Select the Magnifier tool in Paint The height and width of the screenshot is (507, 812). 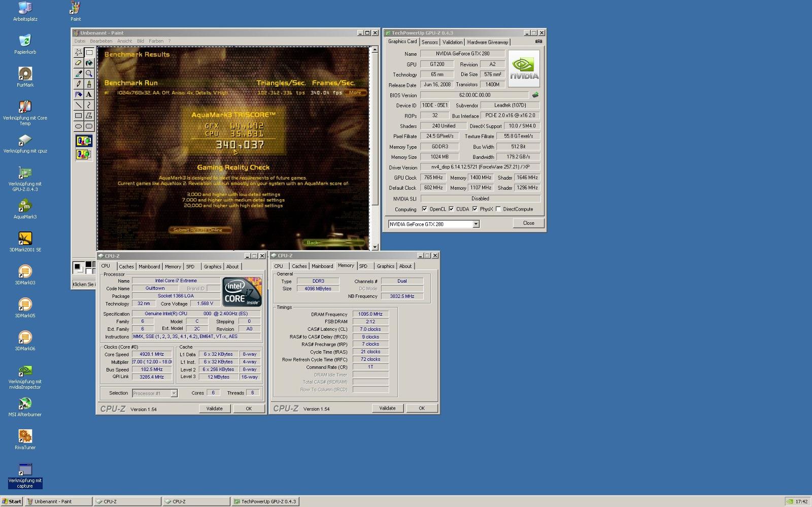[x=89, y=74]
